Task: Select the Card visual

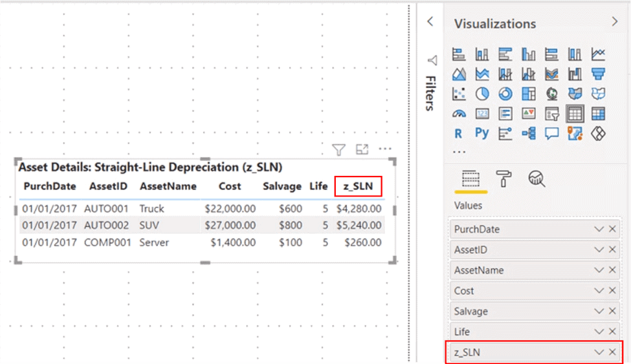Action: click(482, 114)
